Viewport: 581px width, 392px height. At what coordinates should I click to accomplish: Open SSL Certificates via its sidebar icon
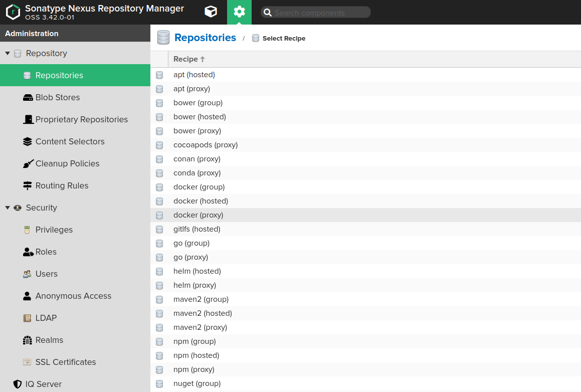27,362
